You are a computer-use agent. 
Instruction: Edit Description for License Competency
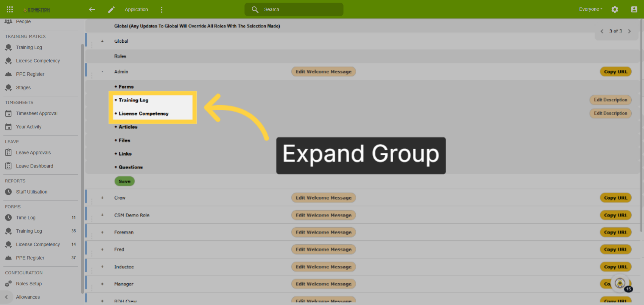[x=610, y=113]
